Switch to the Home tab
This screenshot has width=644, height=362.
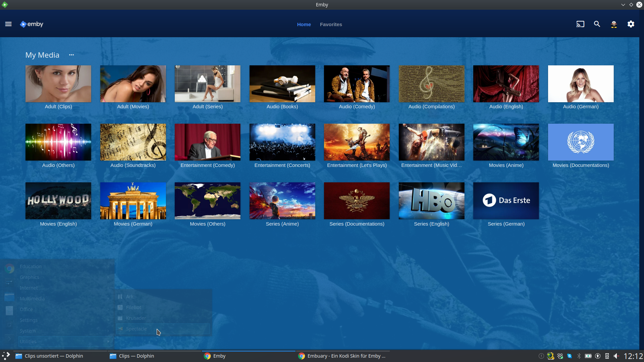pos(304,24)
